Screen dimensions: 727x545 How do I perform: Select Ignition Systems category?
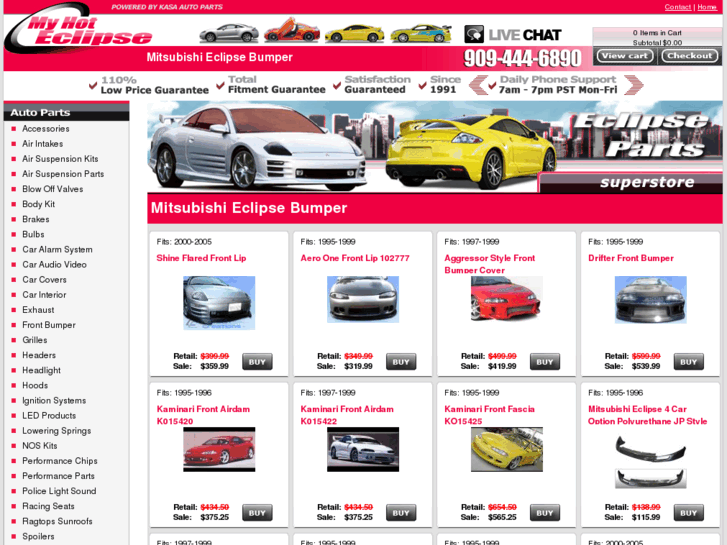54,401
